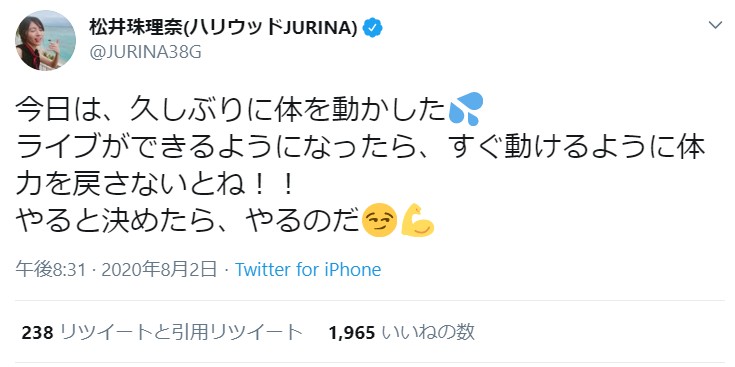The height and width of the screenshot is (367, 735).
Task: Click the やると決めたら tweet line
Action: click(225, 220)
